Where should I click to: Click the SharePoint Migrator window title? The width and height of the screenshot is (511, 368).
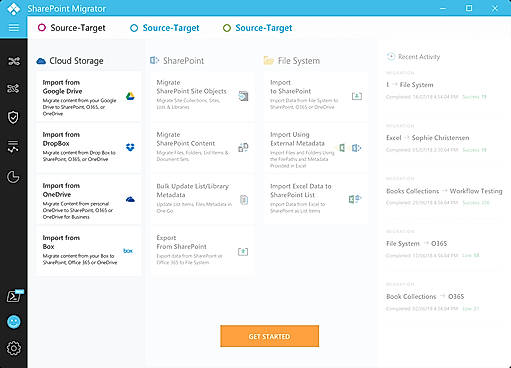67,9
